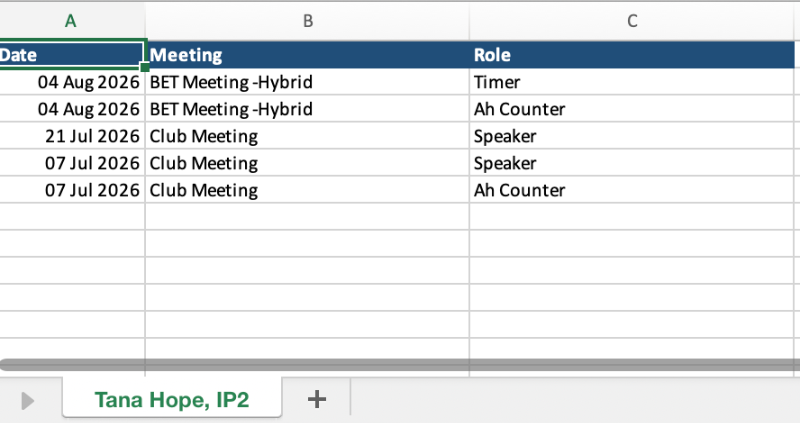Click the fill handle on Date cell

144,67
